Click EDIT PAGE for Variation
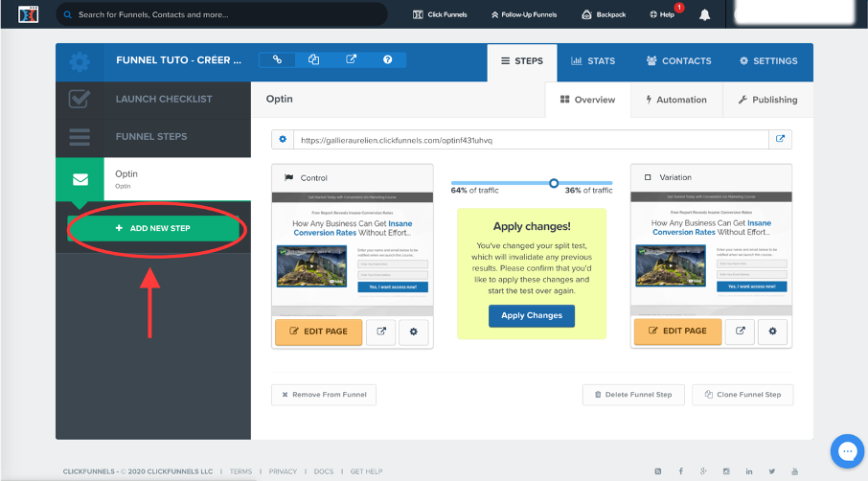 click(678, 331)
